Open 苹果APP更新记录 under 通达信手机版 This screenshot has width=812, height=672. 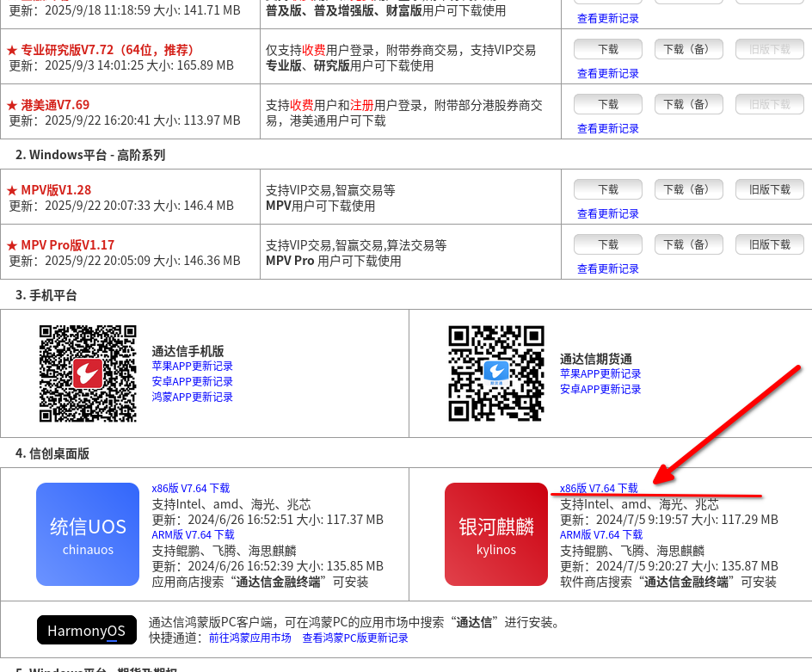click(x=193, y=366)
